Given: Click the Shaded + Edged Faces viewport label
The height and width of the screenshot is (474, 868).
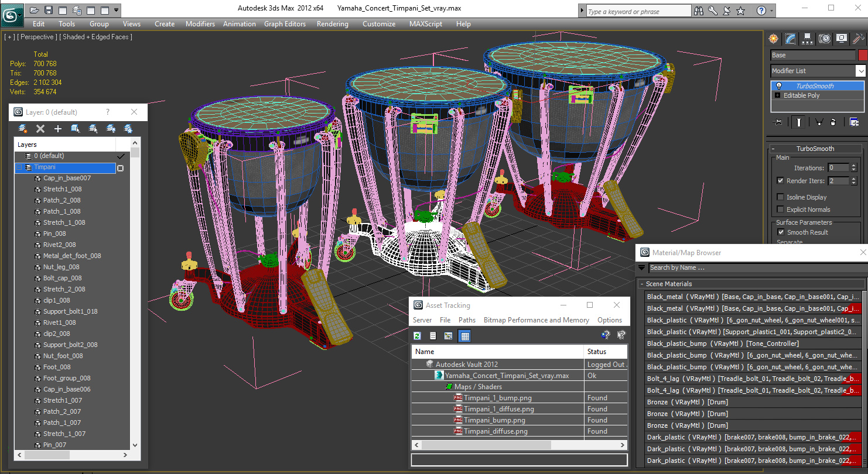Looking at the screenshot, I should (x=96, y=37).
